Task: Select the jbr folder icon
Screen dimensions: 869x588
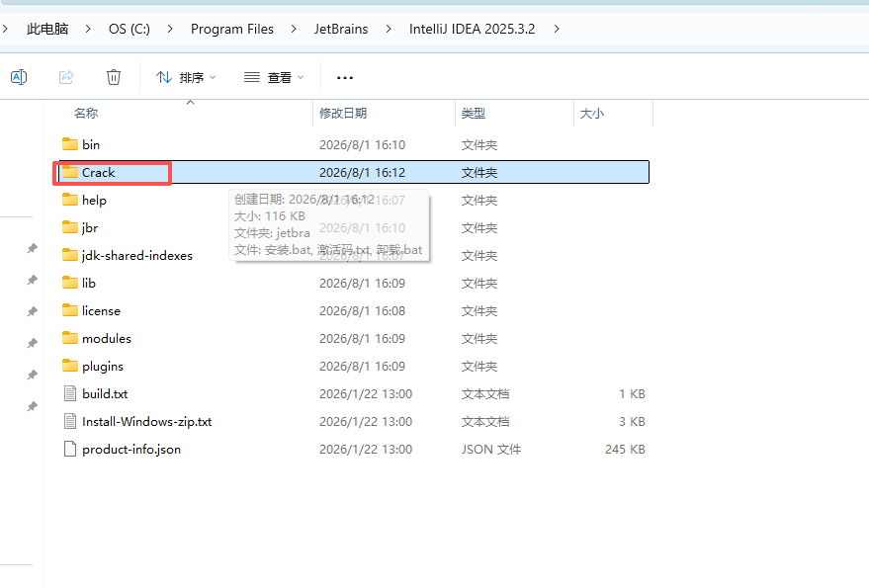Action: click(x=70, y=227)
